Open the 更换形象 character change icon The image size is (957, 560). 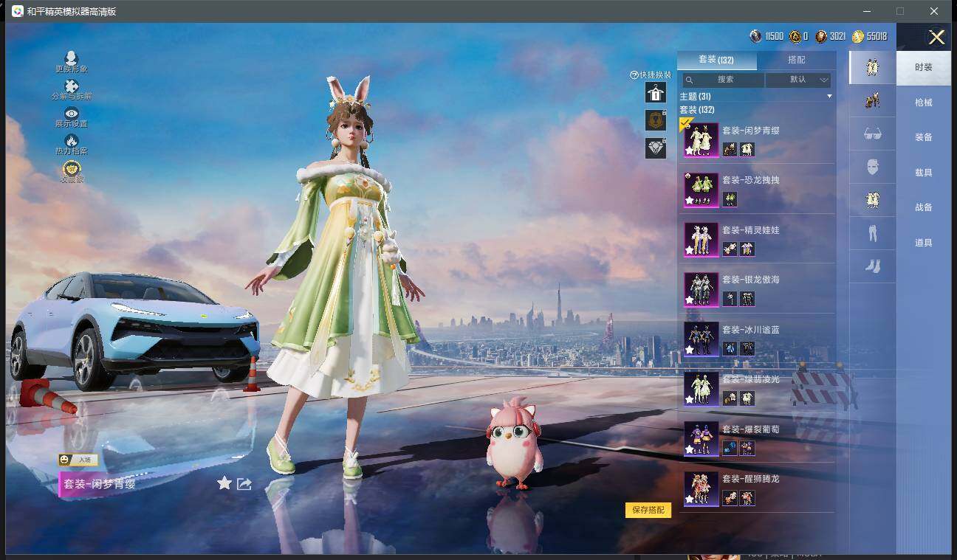72,58
